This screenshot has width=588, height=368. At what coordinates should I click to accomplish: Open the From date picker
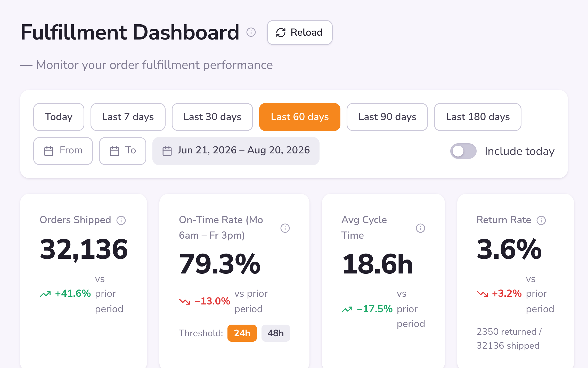coord(63,151)
